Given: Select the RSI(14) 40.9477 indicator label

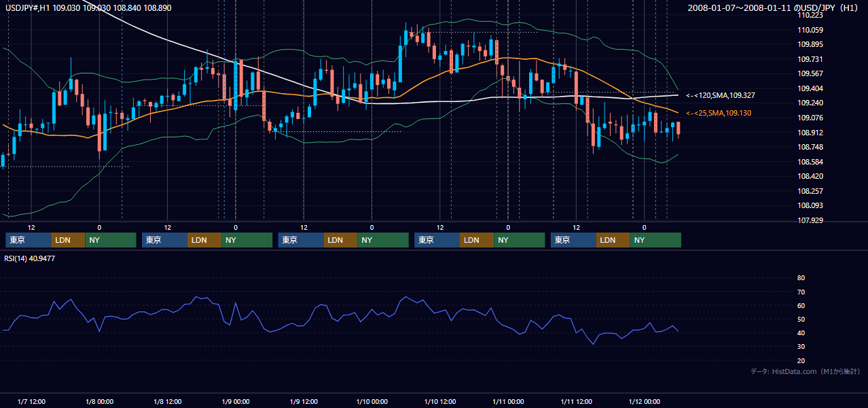Looking at the screenshot, I should click(x=30, y=258).
